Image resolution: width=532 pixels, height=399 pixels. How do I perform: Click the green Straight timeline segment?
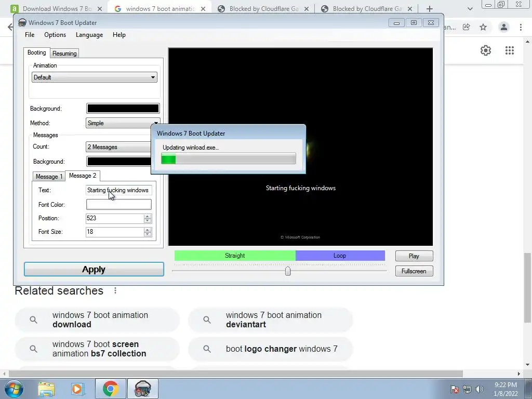click(235, 256)
